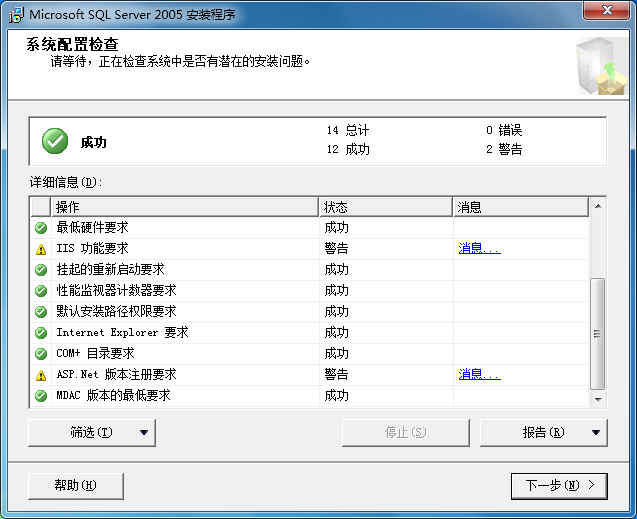The image size is (637, 519).
Task: Open the 报告 dropdown arrow
Action: pos(596,433)
